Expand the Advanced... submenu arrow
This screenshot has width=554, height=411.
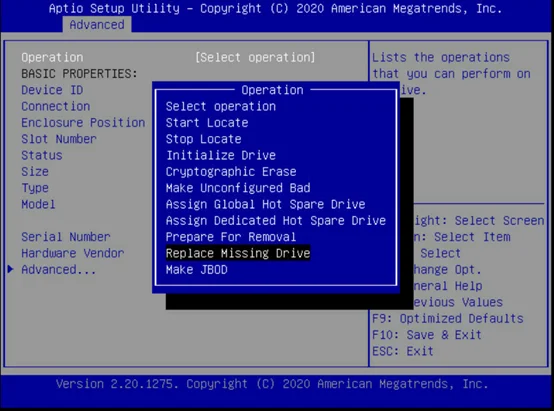tap(11, 269)
